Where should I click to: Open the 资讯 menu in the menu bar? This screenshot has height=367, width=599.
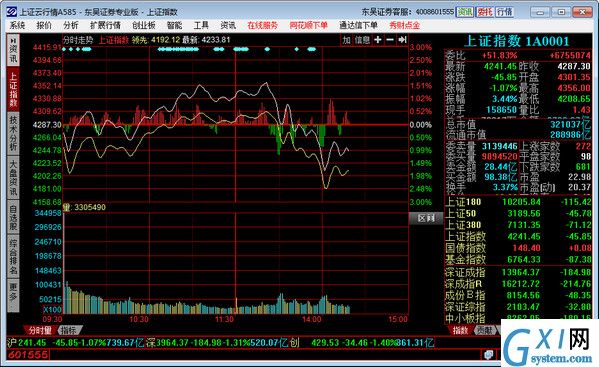coord(228,26)
